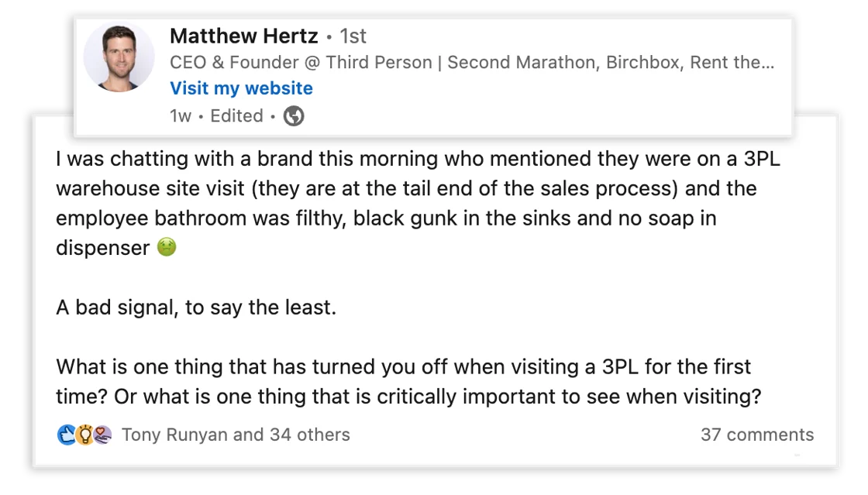Click the blue thumbs-up Like reaction icon
Viewport: 868px width, 495px height.
[67, 435]
